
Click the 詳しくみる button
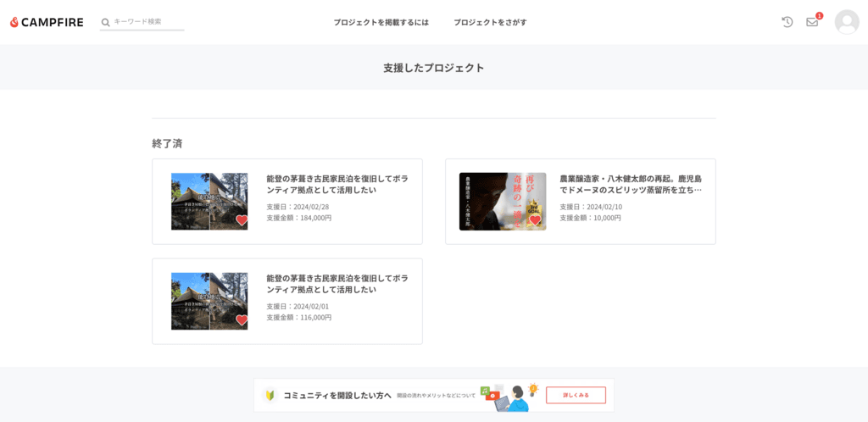click(x=576, y=395)
